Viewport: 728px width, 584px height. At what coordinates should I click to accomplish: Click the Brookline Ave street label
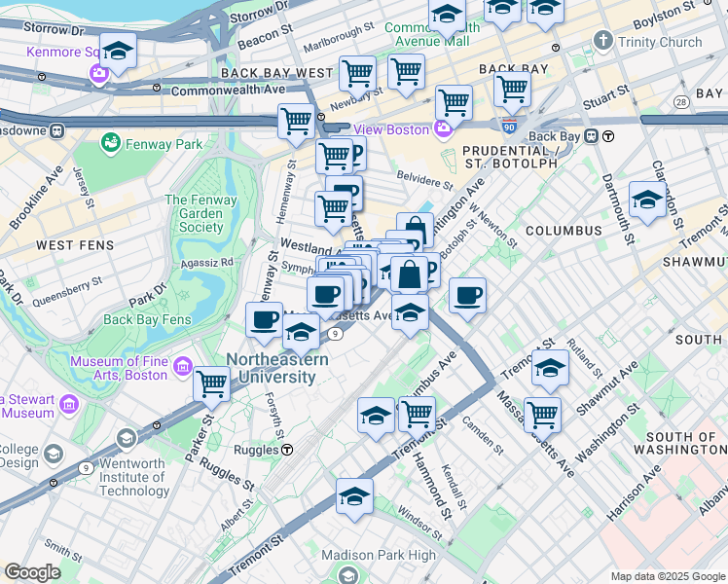pos(36,198)
